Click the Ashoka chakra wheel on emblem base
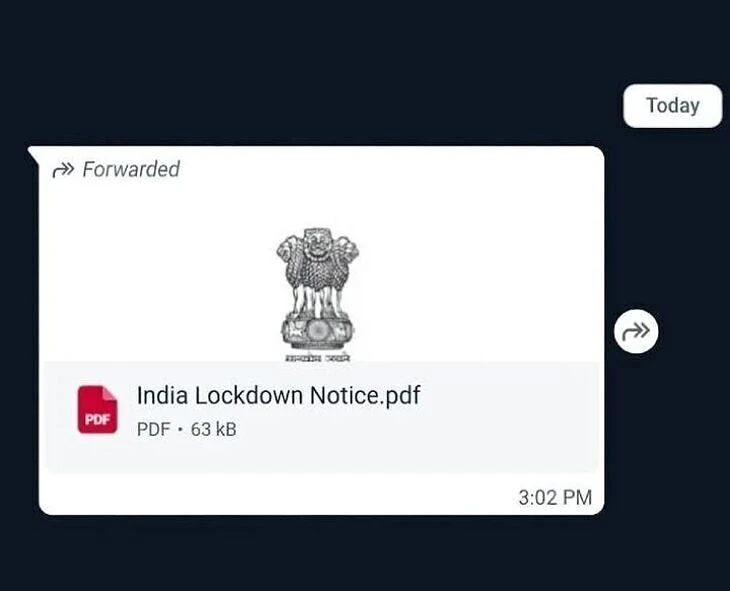730x591 pixels. [318, 330]
